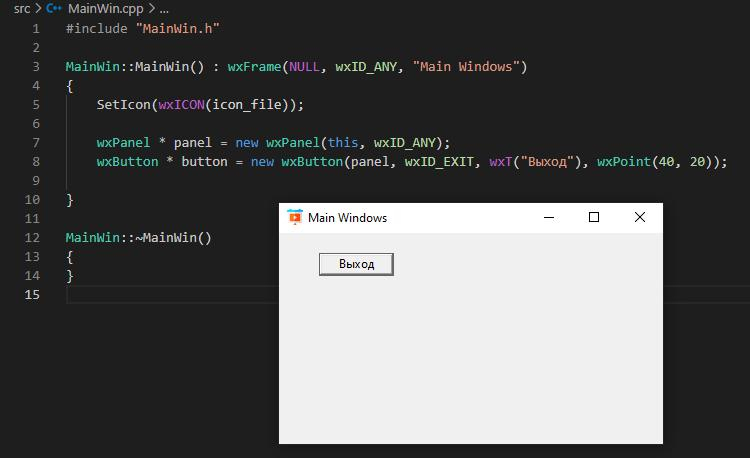Click line number 15 in the gutter
This screenshot has width=750, height=458.
coord(33,294)
